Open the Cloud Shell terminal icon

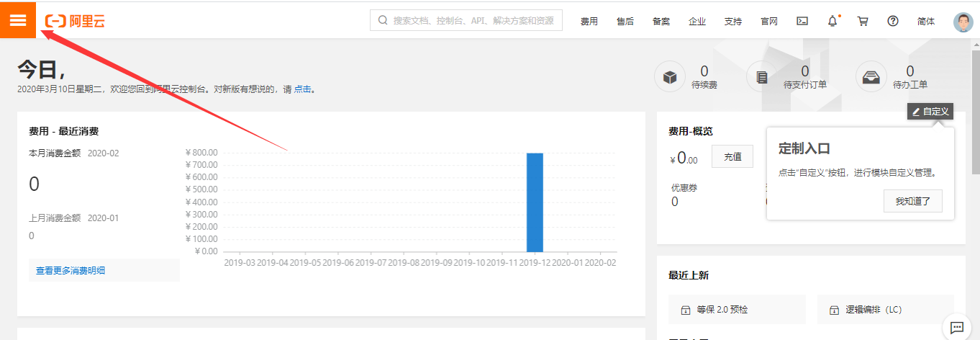[x=802, y=21]
